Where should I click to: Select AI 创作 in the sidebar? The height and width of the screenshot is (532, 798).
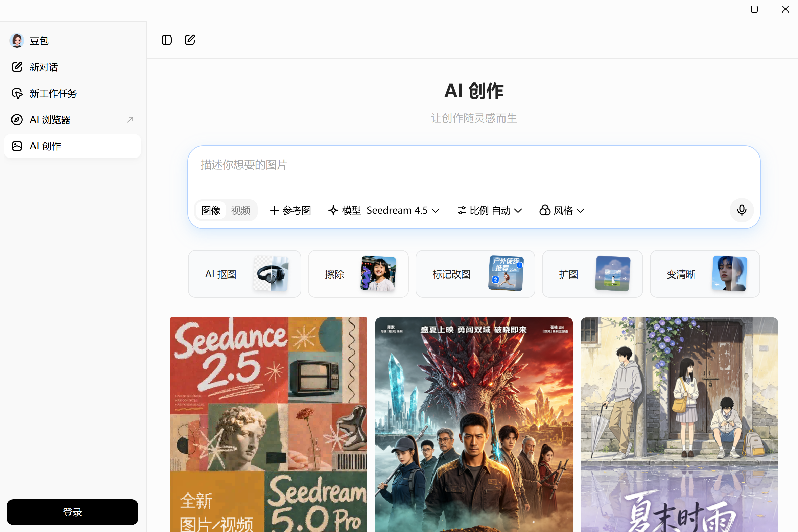pyautogui.click(x=72, y=146)
